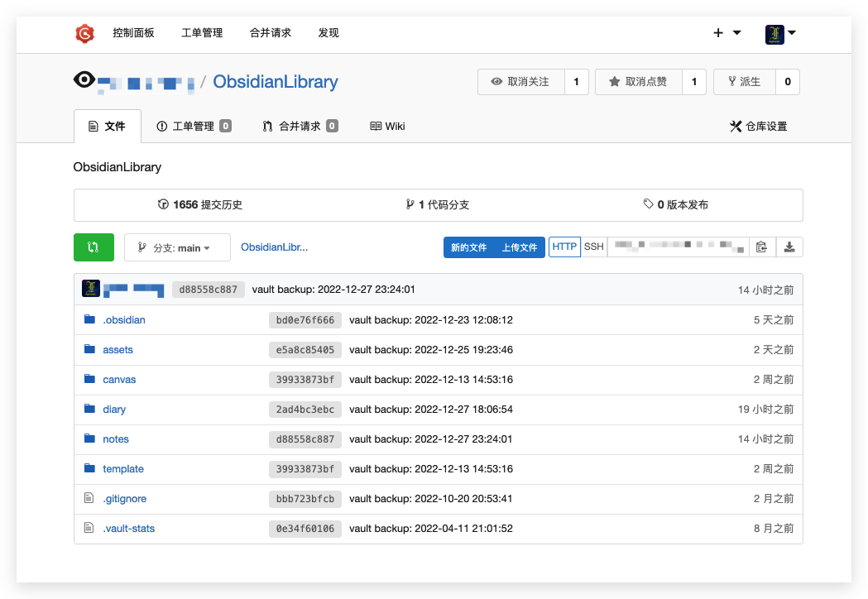Open the .gitignore file
The height and width of the screenshot is (599, 868).
[125, 499]
